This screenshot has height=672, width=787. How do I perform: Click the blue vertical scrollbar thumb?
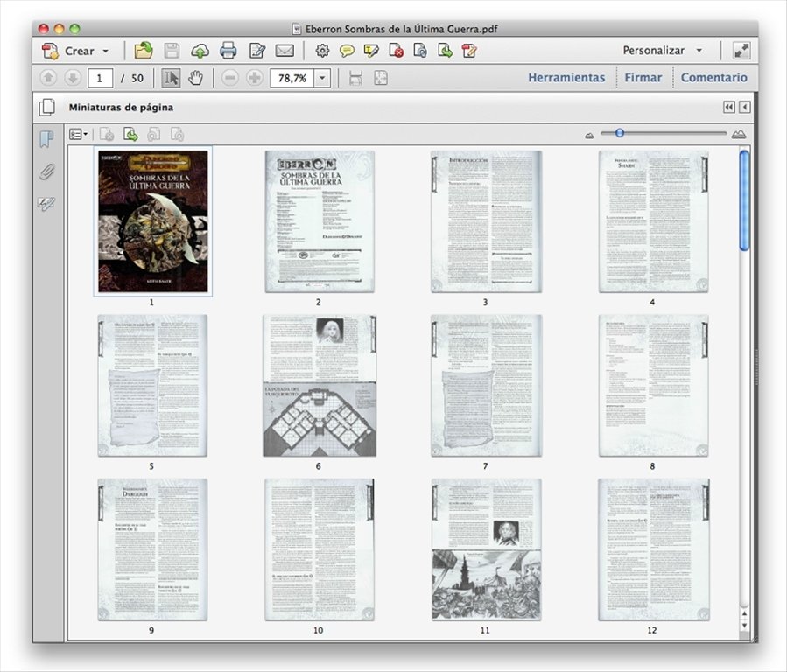pos(745,200)
